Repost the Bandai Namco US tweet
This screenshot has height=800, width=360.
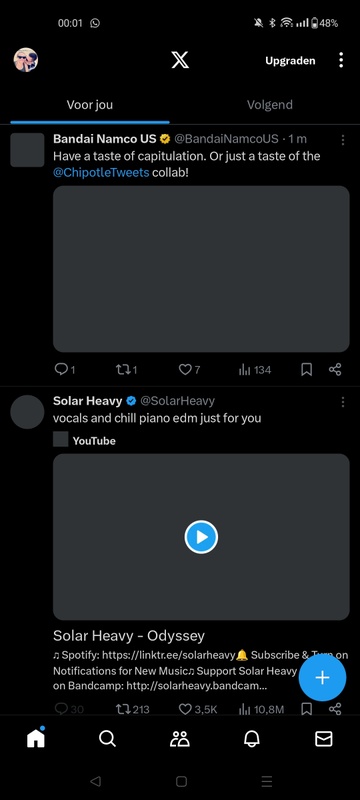126,370
